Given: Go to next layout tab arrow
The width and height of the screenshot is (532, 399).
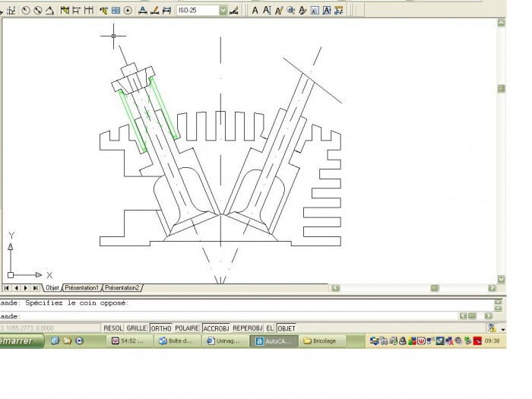Looking at the screenshot, I should point(25,288).
